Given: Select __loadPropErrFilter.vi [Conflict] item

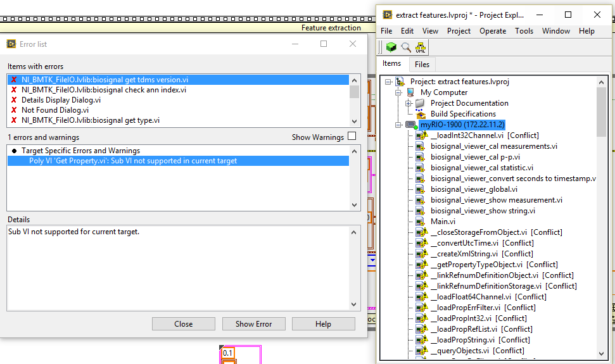Looking at the screenshot, I should point(483,308).
